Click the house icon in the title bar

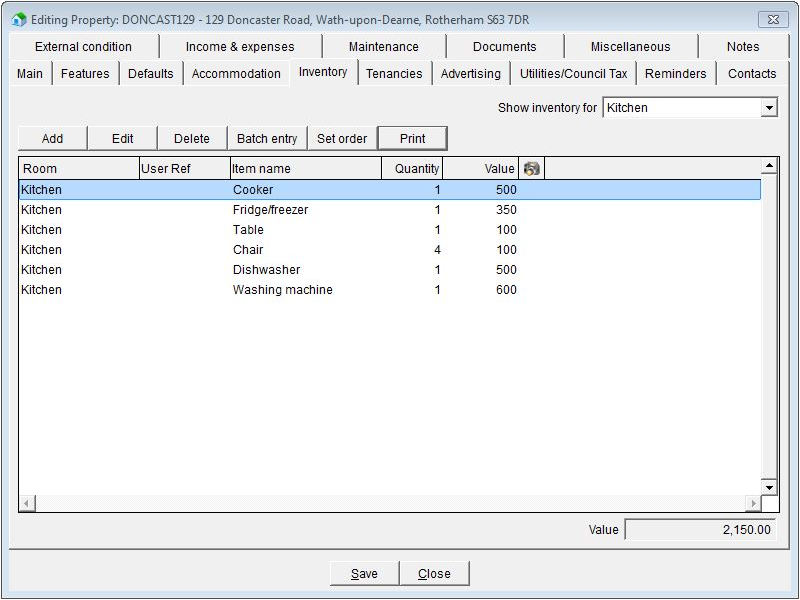coord(19,20)
